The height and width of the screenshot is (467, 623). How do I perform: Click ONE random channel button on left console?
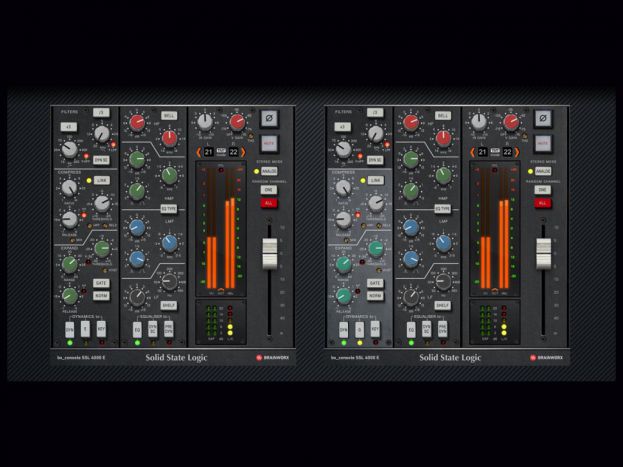(x=269, y=190)
